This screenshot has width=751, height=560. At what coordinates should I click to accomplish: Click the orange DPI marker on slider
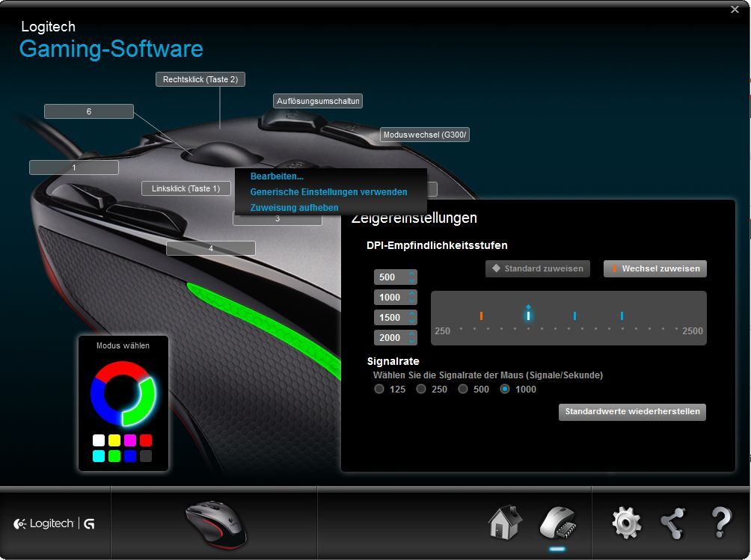click(x=482, y=316)
